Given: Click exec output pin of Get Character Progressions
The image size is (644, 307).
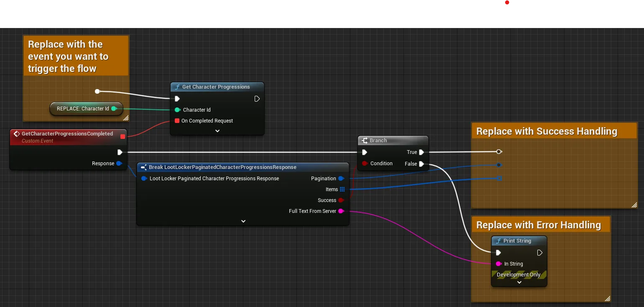Looking at the screenshot, I should [257, 99].
